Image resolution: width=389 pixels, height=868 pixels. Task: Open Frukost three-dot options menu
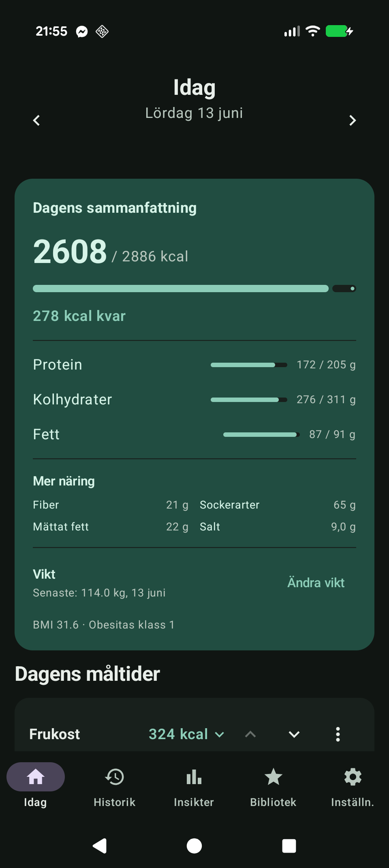338,734
